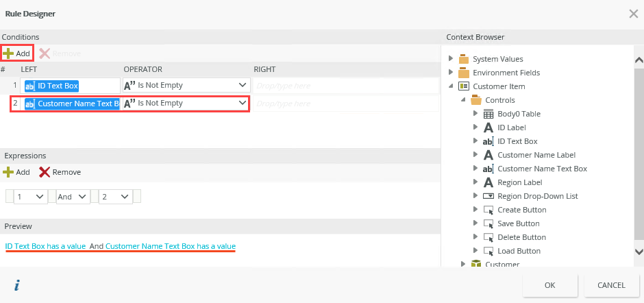This screenshot has height=303, width=644.
Task: Expand the Environment Fields node
Action: (x=451, y=73)
